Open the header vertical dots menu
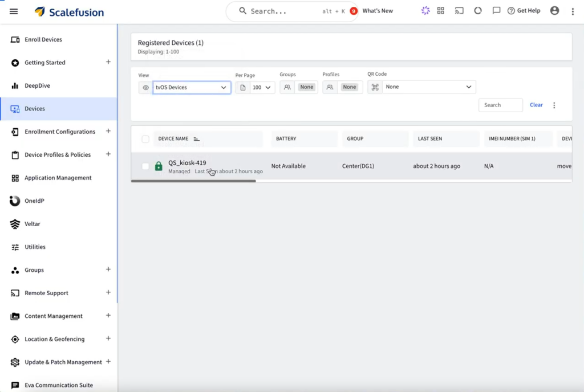The height and width of the screenshot is (392, 584). coord(573,11)
